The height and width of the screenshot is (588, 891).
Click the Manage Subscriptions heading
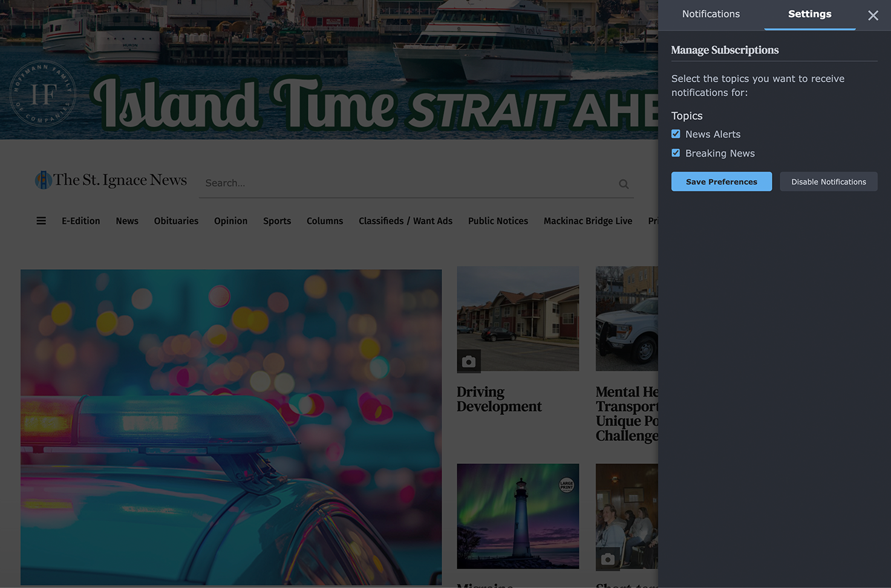725,50
